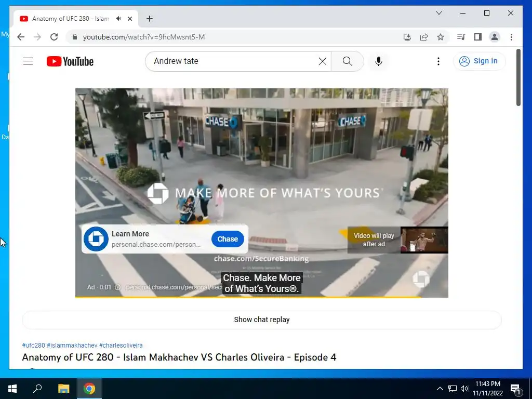Toggle the Chrome side panel icon
The image size is (532, 399).
(478, 37)
